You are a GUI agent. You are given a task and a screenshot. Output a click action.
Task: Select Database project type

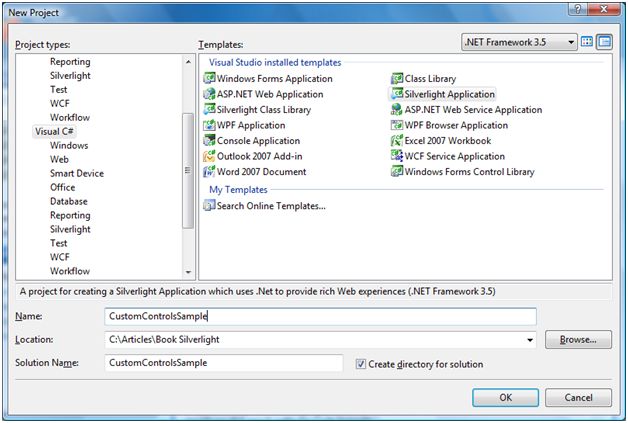[x=68, y=201]
